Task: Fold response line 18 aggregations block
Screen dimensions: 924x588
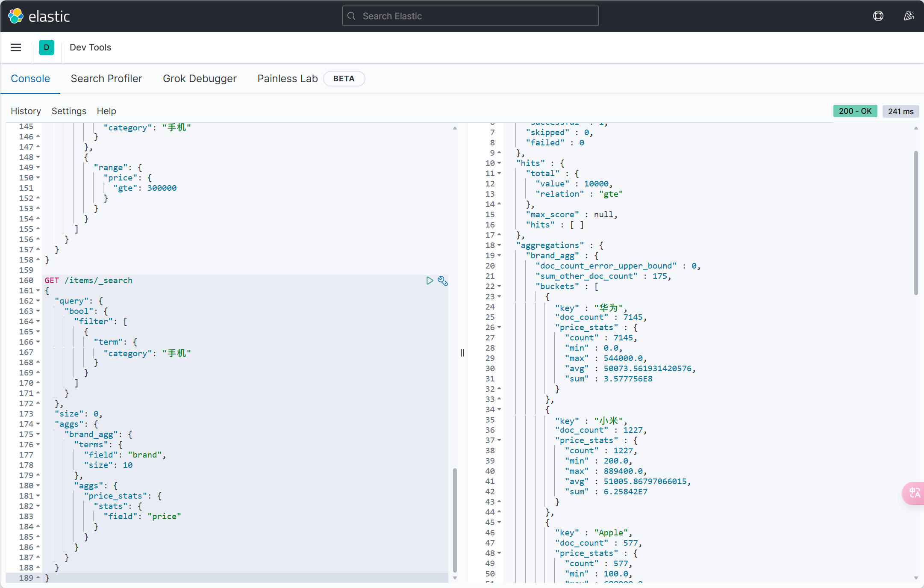Action: click(499, 245)
